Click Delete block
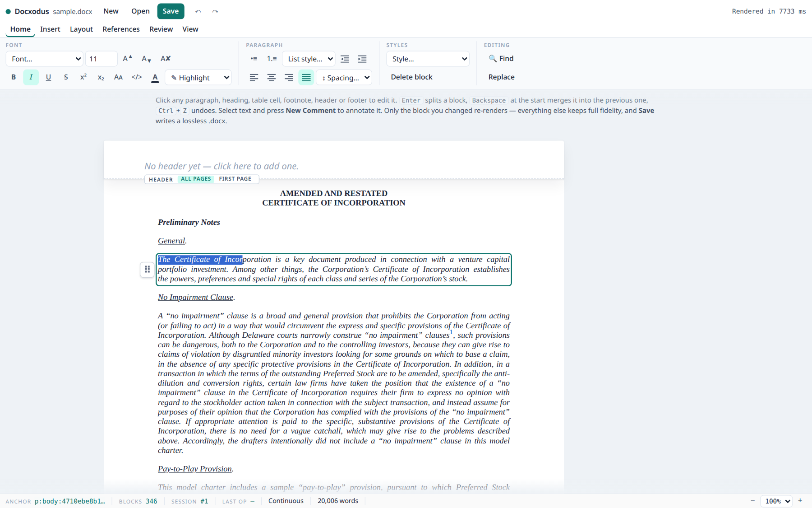The height and width of the screenshot is (508, 812). pos(411,77)
